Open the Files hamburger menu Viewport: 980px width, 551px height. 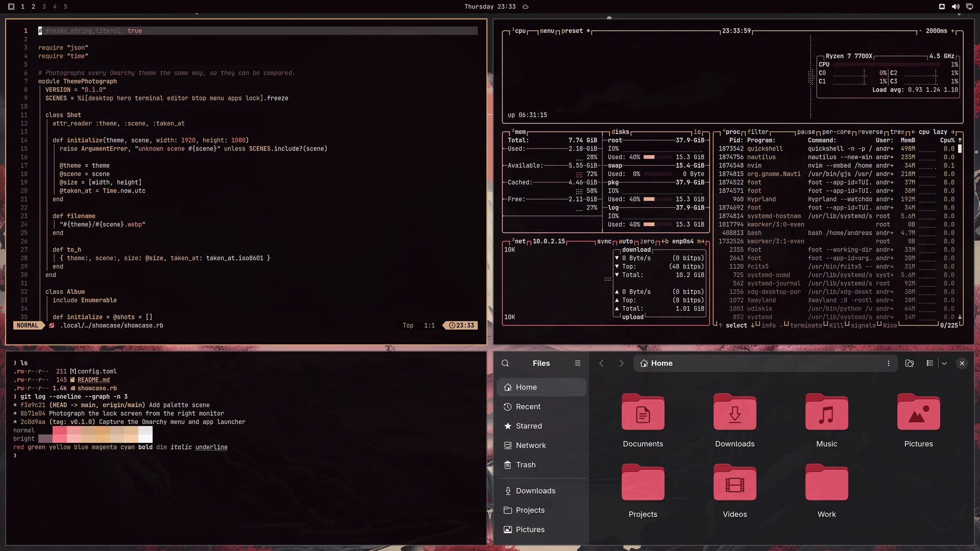578,363
